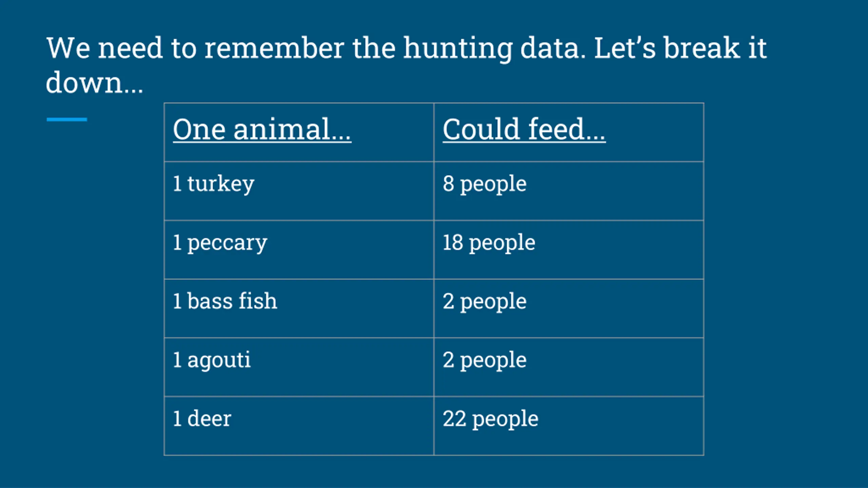Click the slide title about hunting data
Viewport: 868px width, 488px height.
coord(406,64)
